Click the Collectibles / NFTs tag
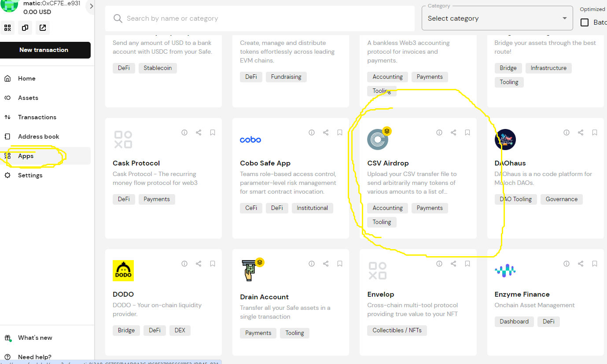The height and width of the screenshot is (364, 607). pos(397,331)
